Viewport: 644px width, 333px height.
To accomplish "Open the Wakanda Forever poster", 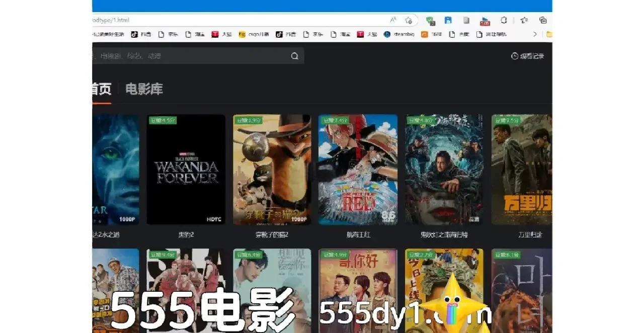I will click(x=186, y=170).
